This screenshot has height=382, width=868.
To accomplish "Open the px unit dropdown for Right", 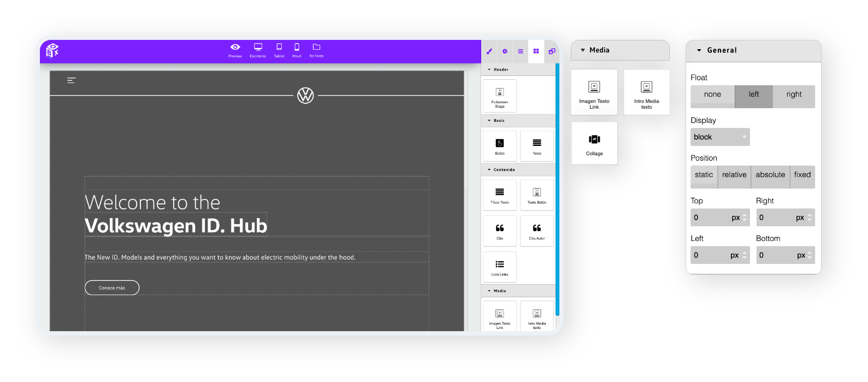I will click(800, 218).
